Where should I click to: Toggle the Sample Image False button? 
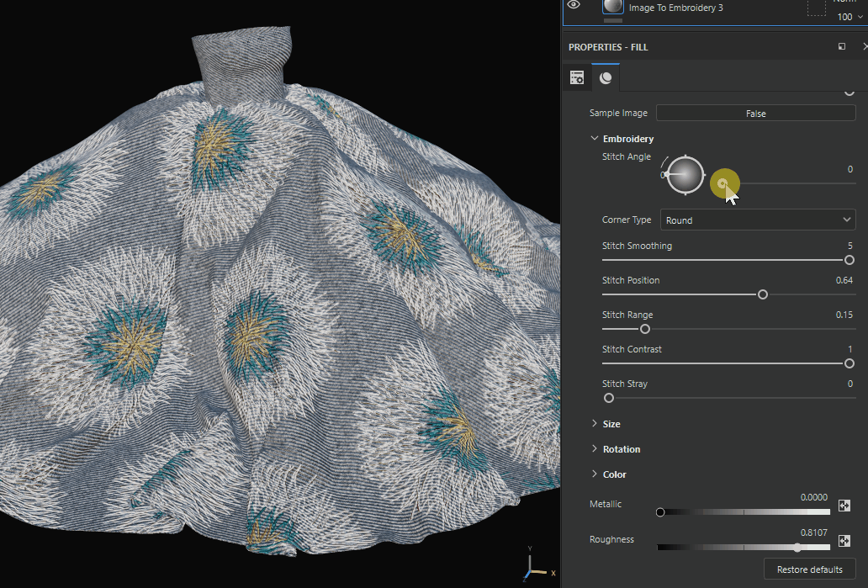click(755, 113)
